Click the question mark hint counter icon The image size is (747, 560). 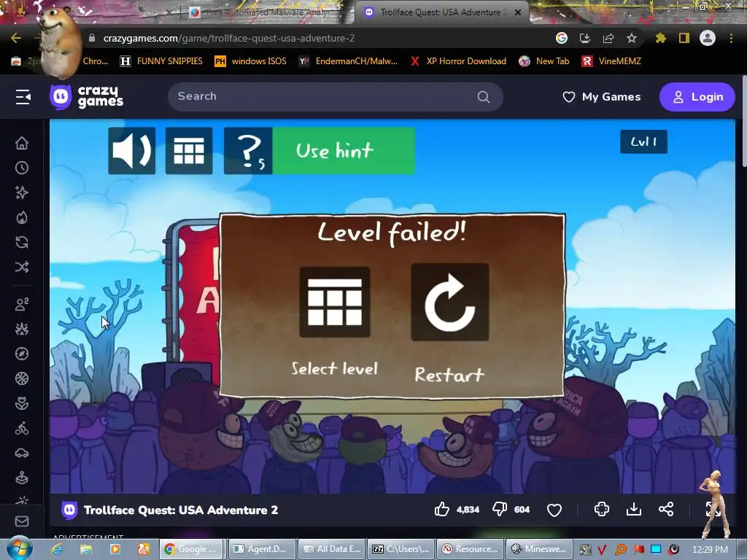pyautogui.click(x=248, y=150)
